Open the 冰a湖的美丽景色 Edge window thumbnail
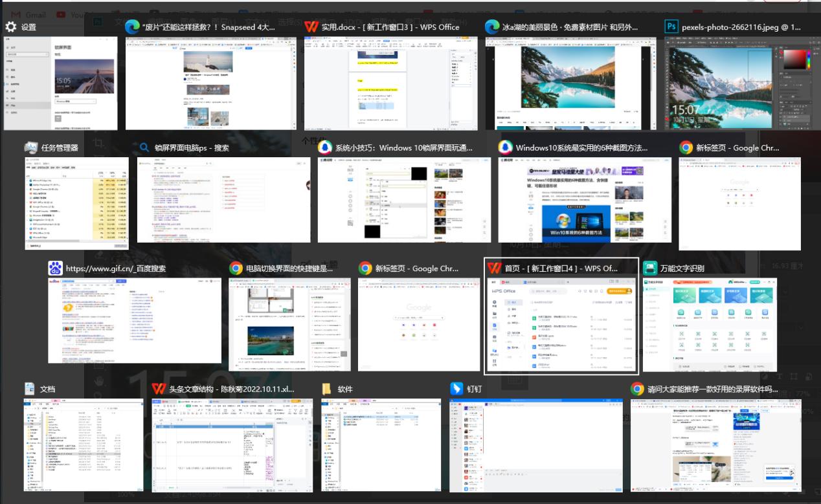The width and height of the screenshot is (821, 504). tap(570, 83)
